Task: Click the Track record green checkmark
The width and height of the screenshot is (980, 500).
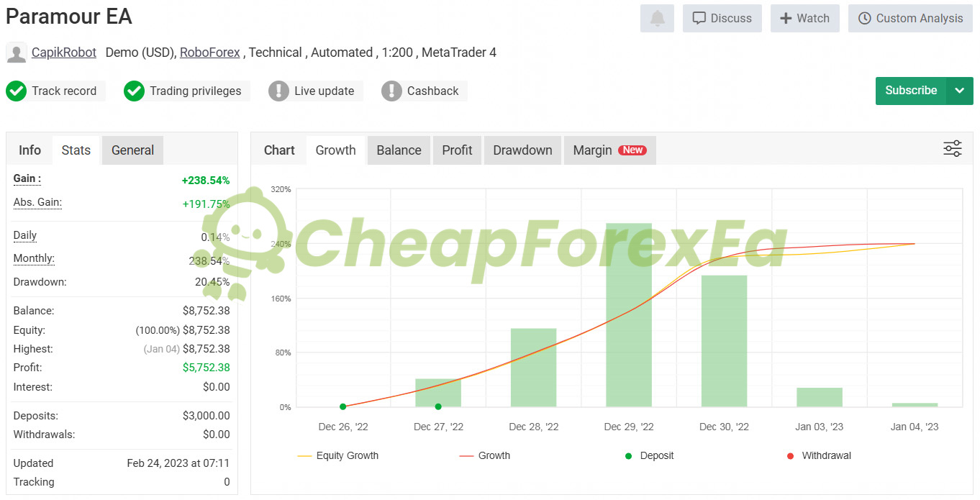Action: (x=16, y=91)
